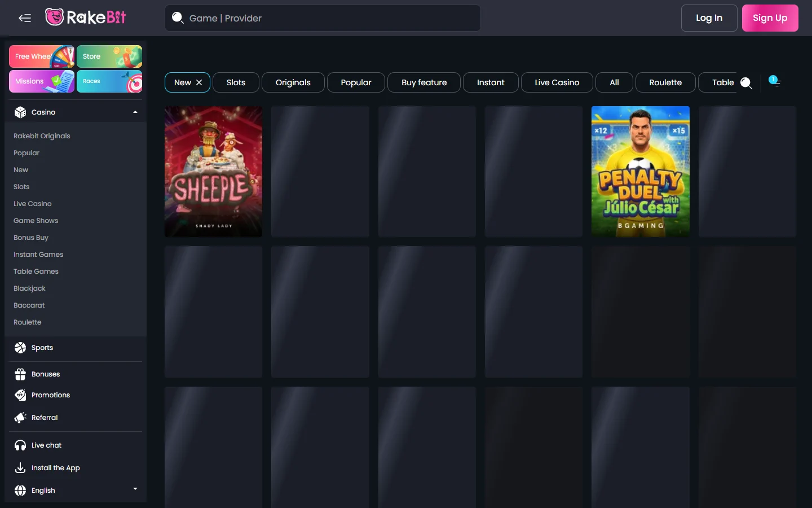Viewport: 812px width, 508px height.
Task: Click the magnifier icon in the search bar
Action: tap(178, 18)
